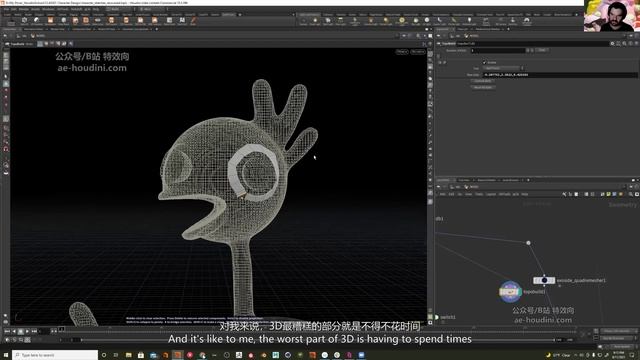
Task: Add a Gamepad Camera from the shelf
Action: 527,20
